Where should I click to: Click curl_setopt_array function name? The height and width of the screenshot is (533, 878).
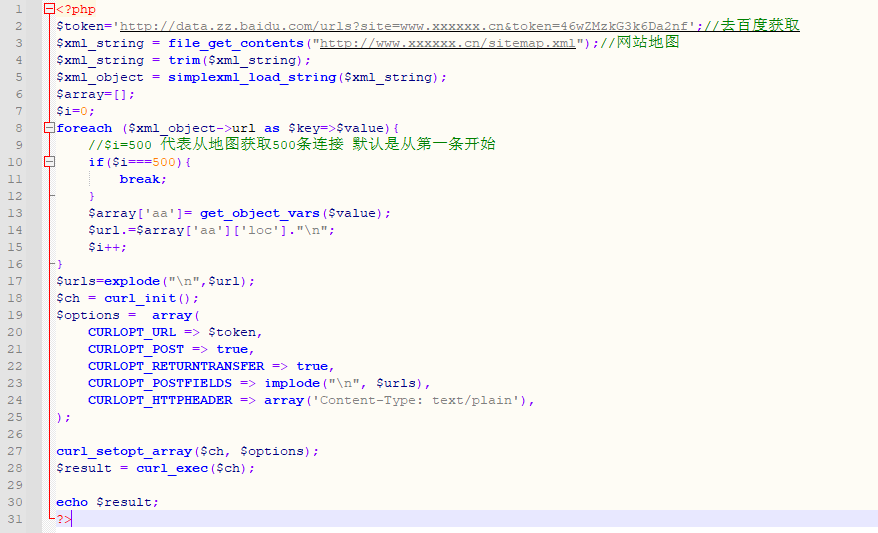tap(124, 451)
